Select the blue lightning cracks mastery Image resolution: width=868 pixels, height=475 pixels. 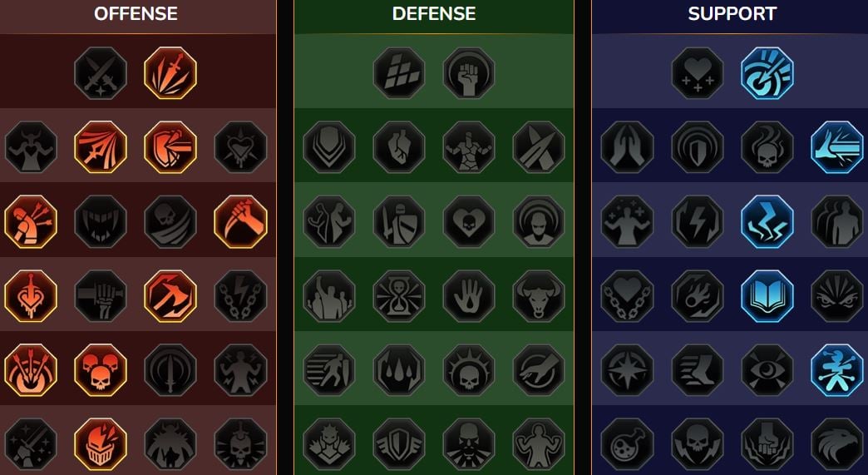[767, 221]
